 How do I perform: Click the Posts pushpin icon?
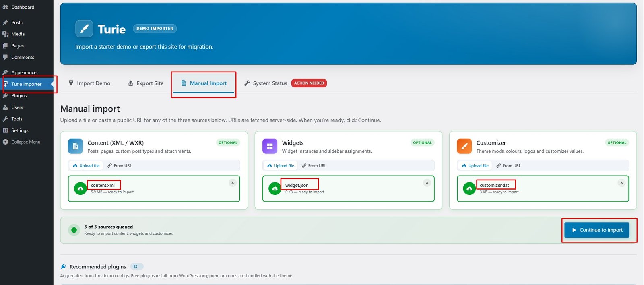(x=5, y=23)
